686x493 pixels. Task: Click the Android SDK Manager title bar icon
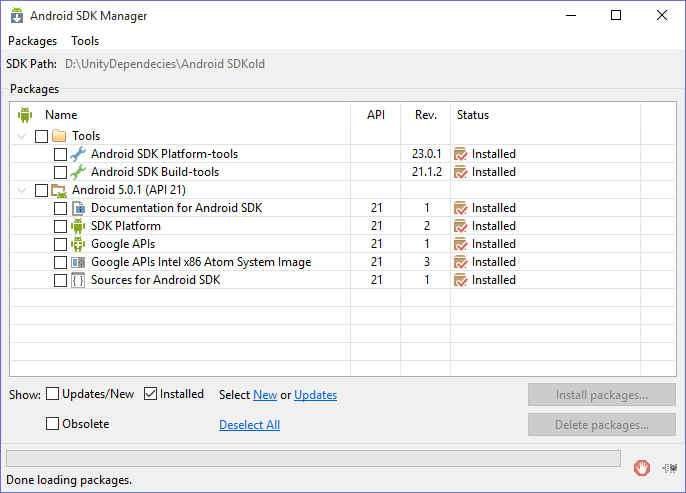coord(17,15)
